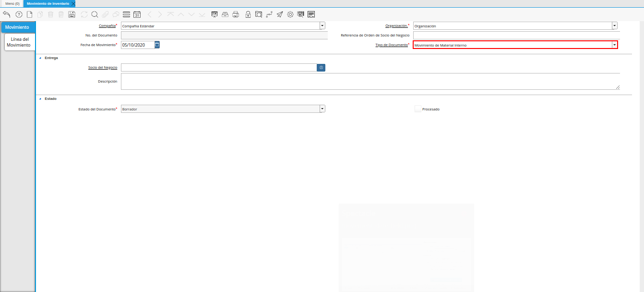Click the Compañía label link
This screenshot has height=292, width=644.
107,26
